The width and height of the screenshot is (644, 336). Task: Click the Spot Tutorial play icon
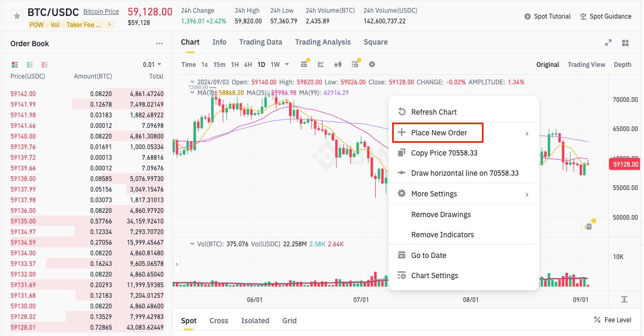pyautogui.click(x=528, y=16)
